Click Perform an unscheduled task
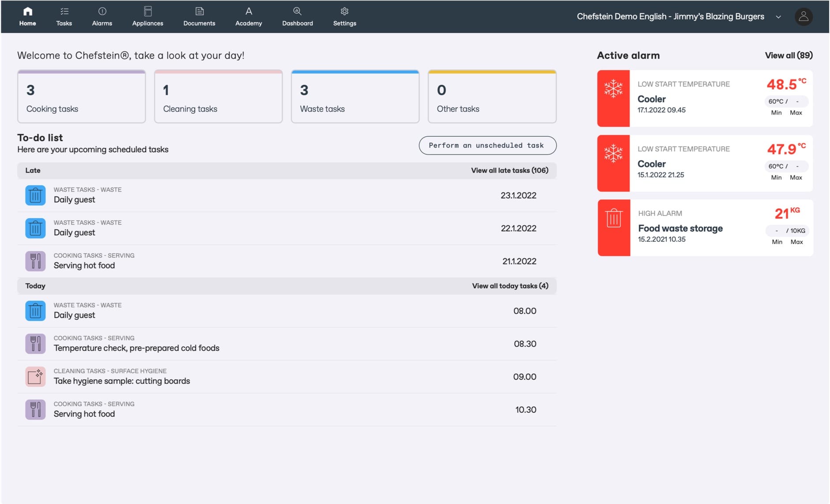This screenshot has width=830, height=504. pos(487,145)
